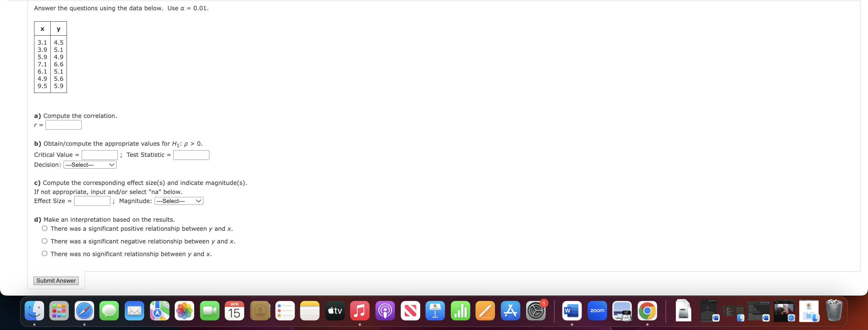The width and height of the screenshot is (868, 330).
Task: Select significant positive relationship option
Action: coord(45,228)
